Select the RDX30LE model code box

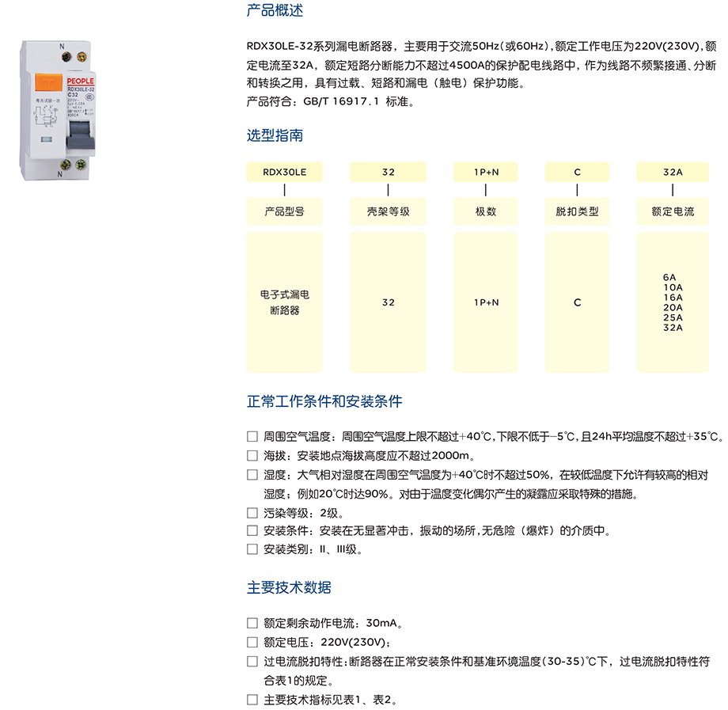click(x=284, y=173)
